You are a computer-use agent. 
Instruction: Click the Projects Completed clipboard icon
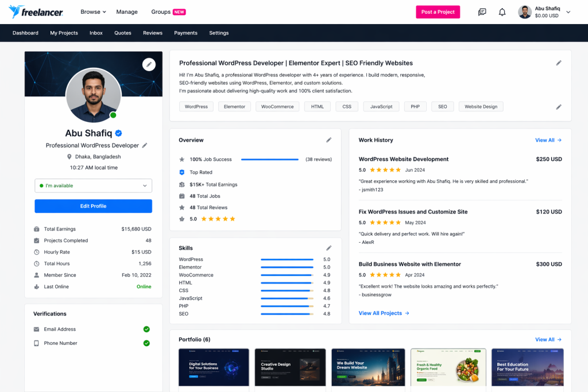pyautogui.click(x=36, y=240)
